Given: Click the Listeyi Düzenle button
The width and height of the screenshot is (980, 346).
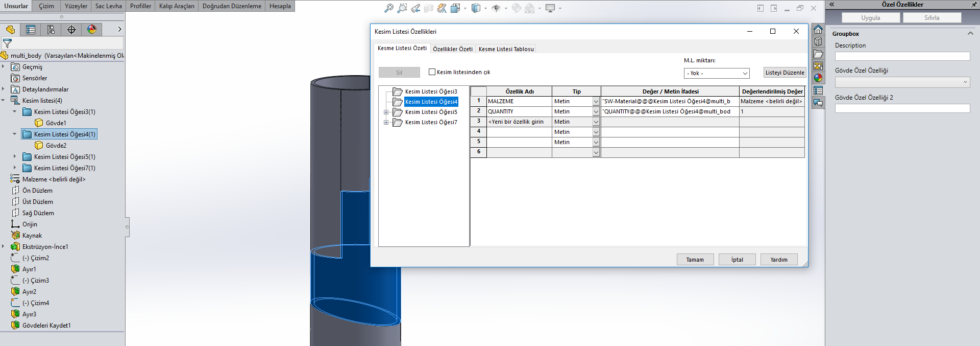Looking at the screenshot, I should tap(785, 73).
